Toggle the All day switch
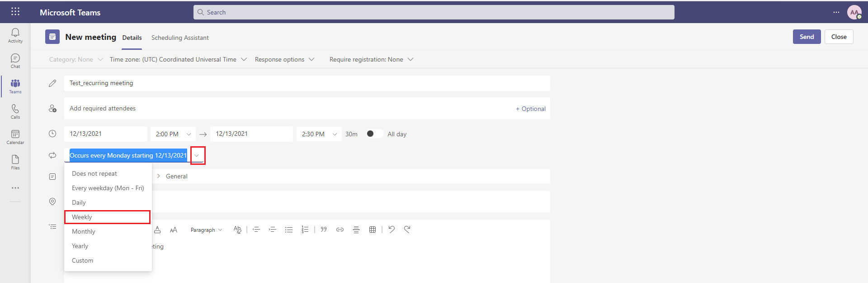Image resolution: width=868 pixels, height=283 pixels. click(x=374, y=134)
